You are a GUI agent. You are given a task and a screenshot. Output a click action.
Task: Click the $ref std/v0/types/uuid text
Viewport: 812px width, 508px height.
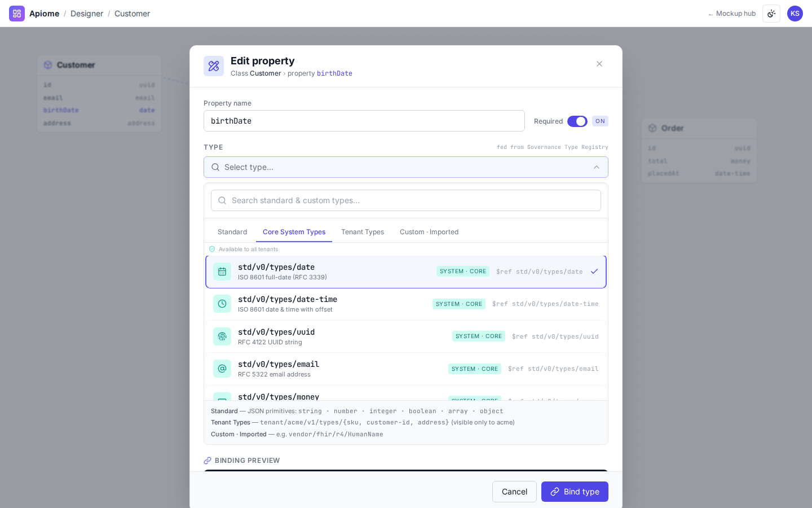pyautogui.click(x=555, y=336)
